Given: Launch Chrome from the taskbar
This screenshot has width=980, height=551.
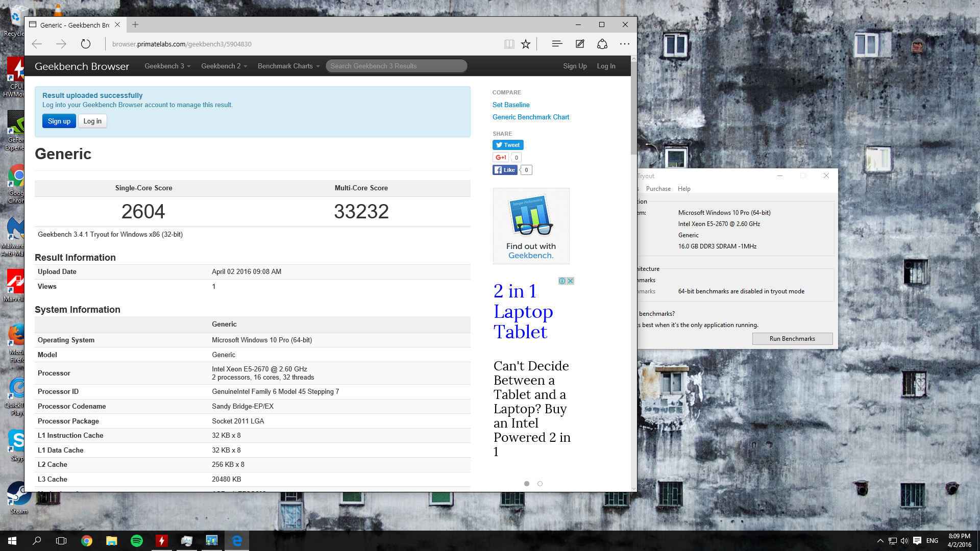Looking at the screenshot, I should (x=87, y=541).
